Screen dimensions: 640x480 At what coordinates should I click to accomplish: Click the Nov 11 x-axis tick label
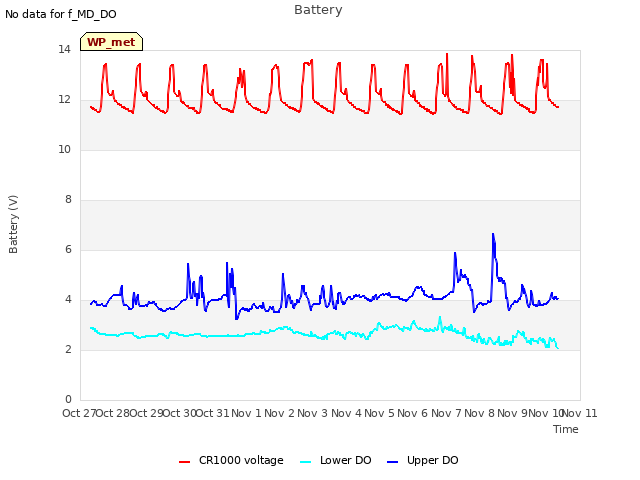click(580, 413)
